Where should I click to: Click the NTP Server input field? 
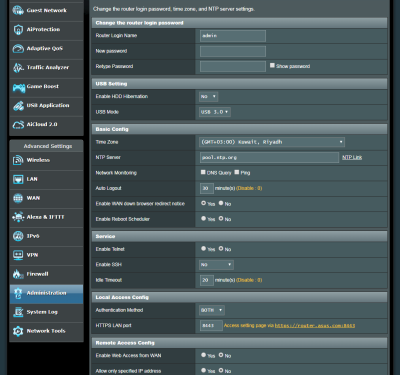point(269,157)
